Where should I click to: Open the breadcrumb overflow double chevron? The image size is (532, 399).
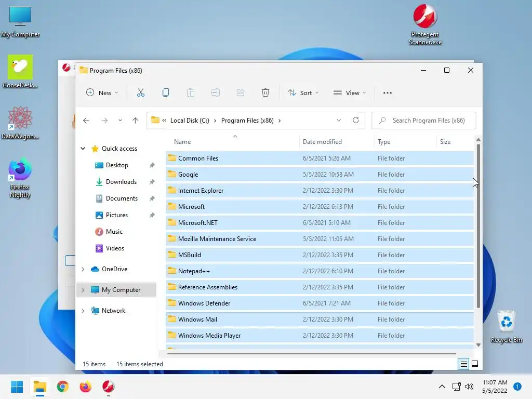point(164,120)
